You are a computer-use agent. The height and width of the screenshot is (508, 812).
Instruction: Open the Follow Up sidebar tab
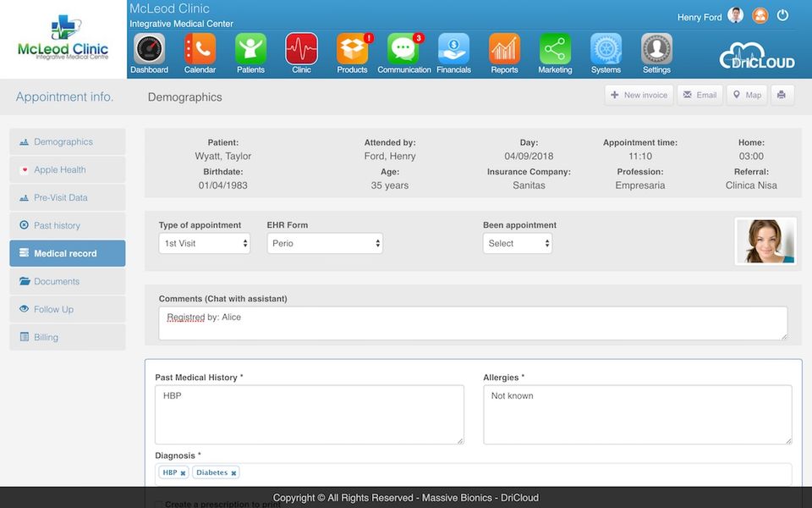point(68,310)
